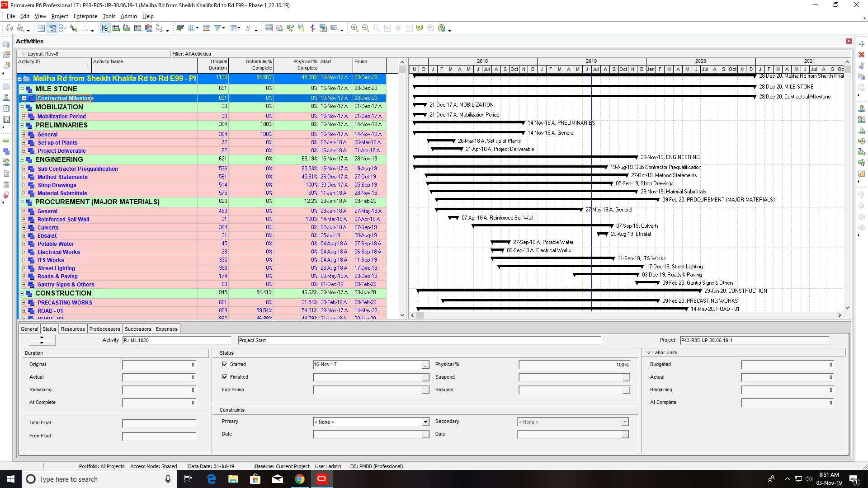Click the Physical % field showing 100%
Viewport: 868px width, 488px height.
coord(575,365)
